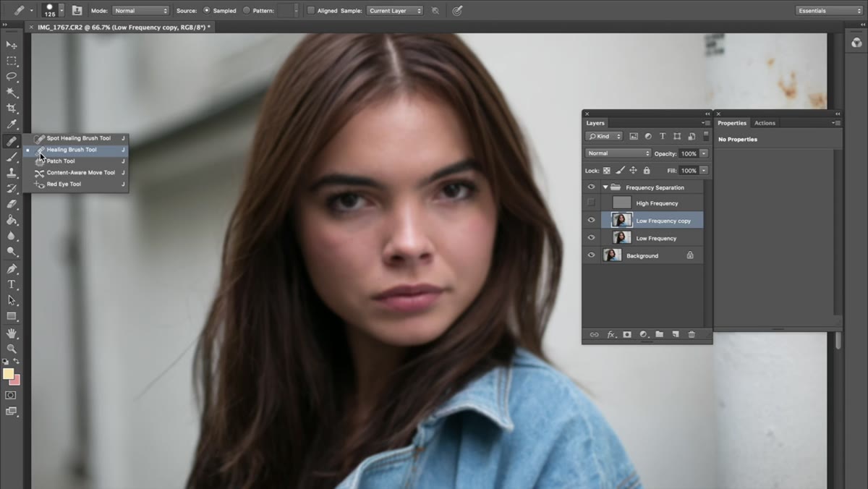
Task: Reset default foreground and background colors
Action: click(6, 361)
